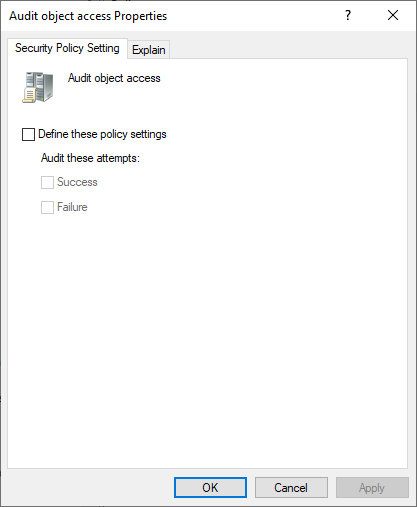Click the Apply button
The height and width of the screenshot is (507, 417).
(372, 488)
